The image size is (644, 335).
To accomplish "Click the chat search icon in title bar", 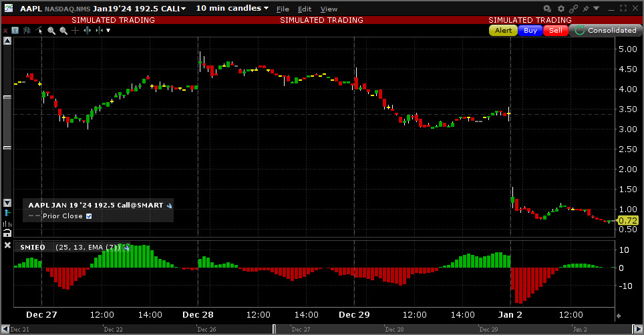I will click(547, 9).
